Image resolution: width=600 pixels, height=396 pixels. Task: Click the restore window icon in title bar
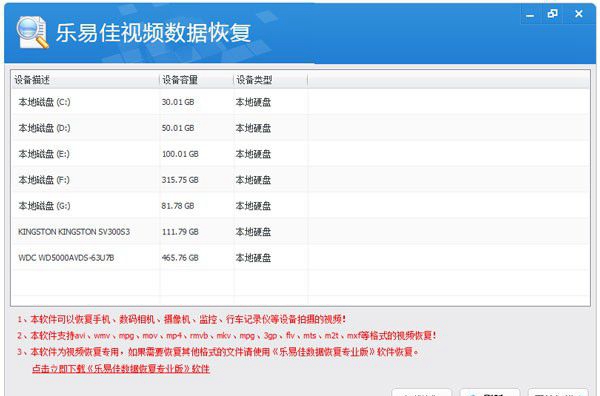552,15
